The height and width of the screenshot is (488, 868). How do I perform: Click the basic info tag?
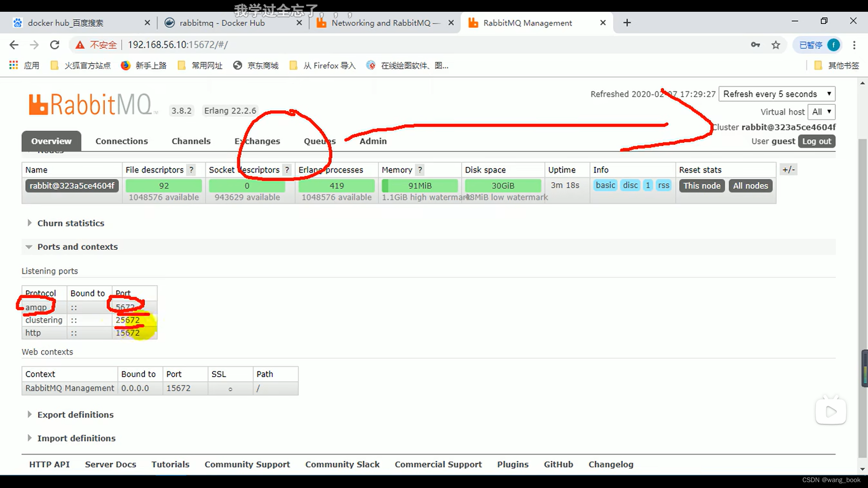tap(605, 185)
